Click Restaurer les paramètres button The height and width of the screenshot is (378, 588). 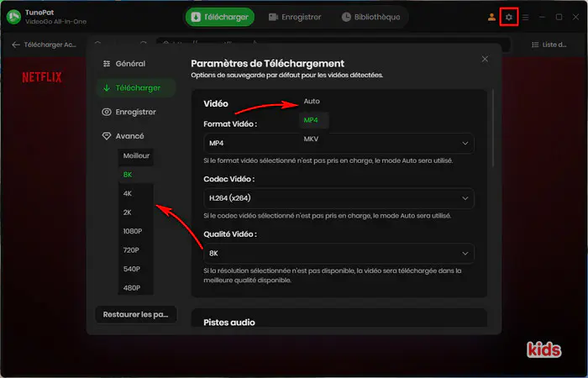[136, 315]
